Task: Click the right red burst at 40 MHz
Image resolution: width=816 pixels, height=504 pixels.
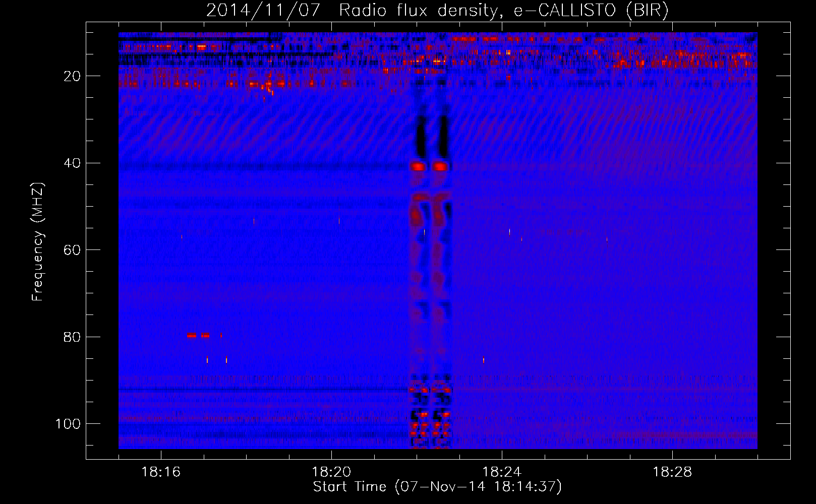Action: click(x=440, y=166)
